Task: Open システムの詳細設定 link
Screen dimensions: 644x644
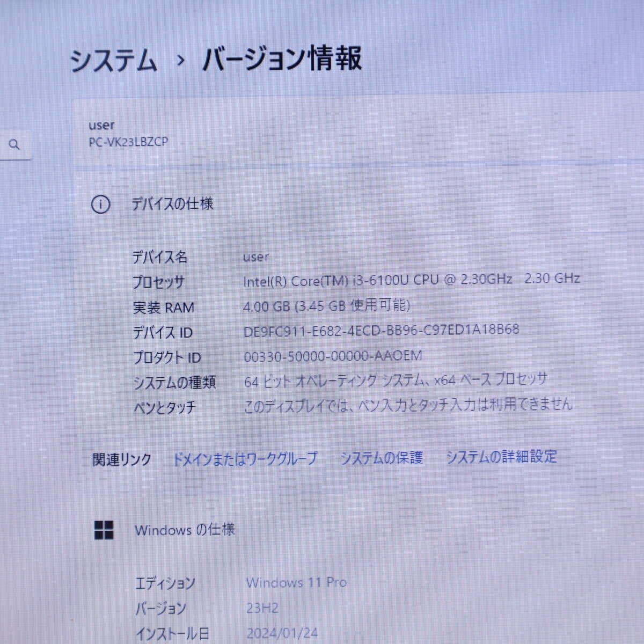Action: point(502,457)
